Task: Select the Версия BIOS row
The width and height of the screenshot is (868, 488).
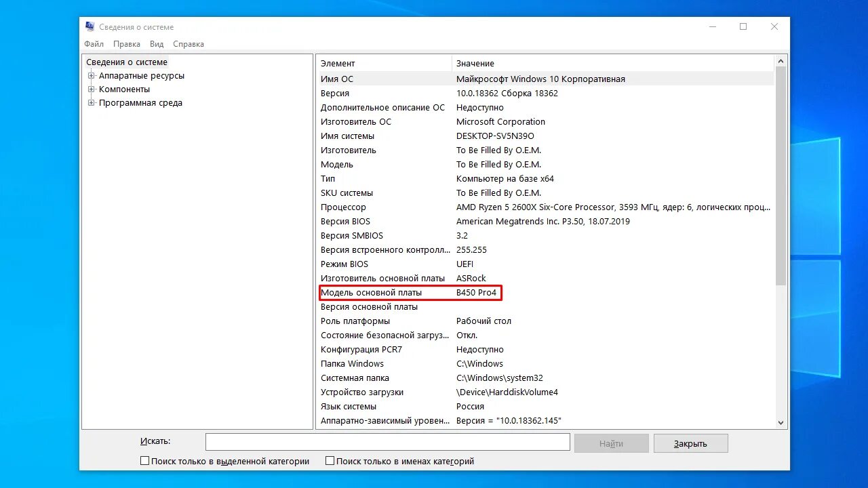Action: [x=545, y=221]
